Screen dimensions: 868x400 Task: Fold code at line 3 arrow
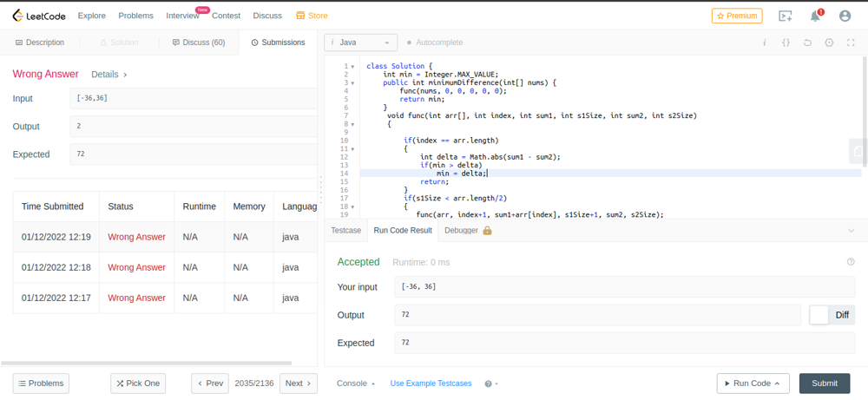click(352, 83)
